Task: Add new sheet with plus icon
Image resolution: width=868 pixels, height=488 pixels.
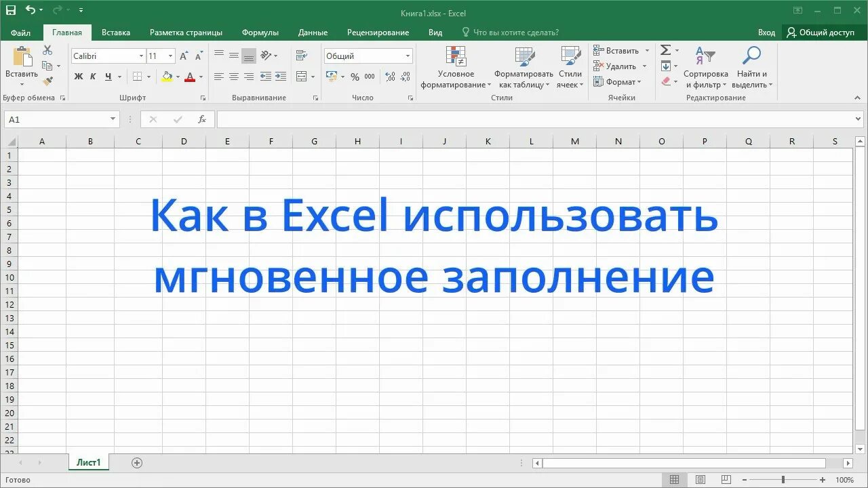Action: point(137,463)
